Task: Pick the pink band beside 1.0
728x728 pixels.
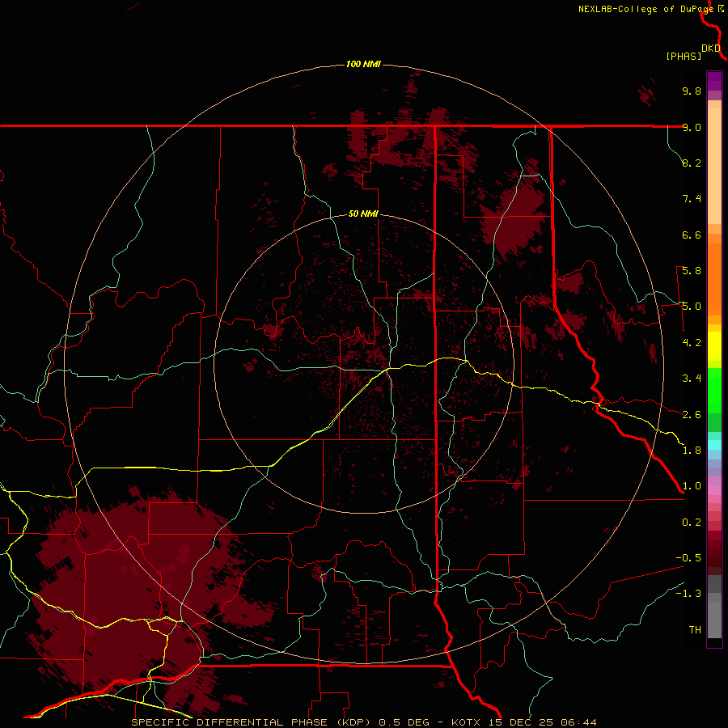Action: [714, 490]
